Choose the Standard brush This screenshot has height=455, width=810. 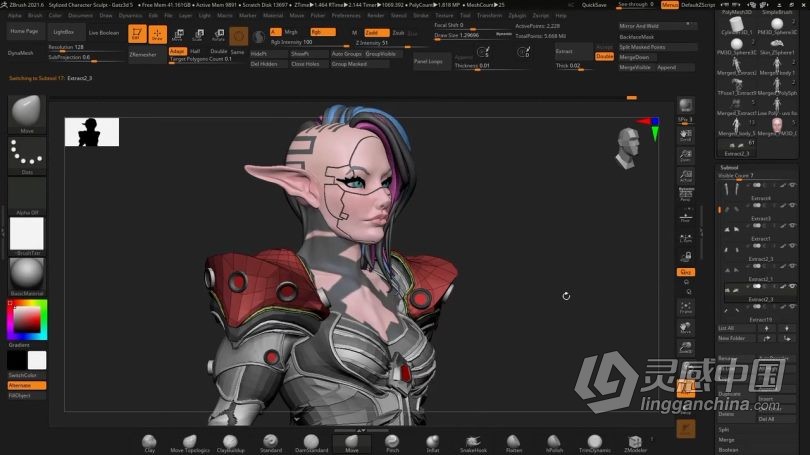pyautogui.click(x=271, y=444)
